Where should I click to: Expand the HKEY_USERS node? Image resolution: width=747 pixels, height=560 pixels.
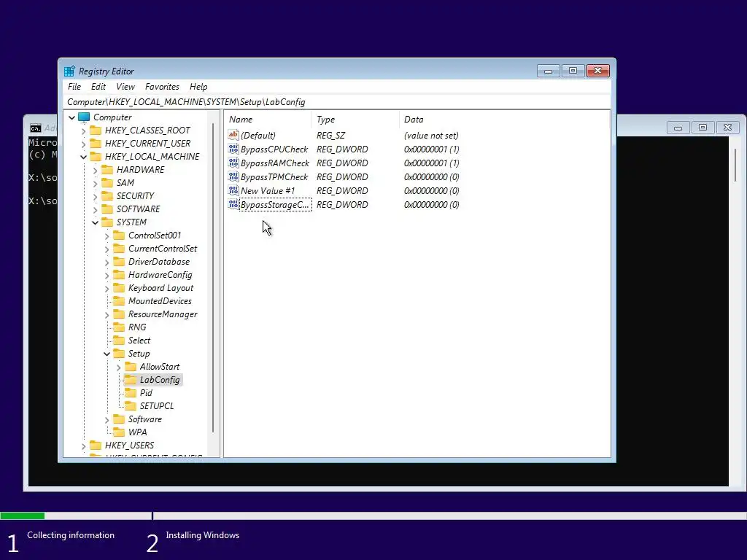click(83, 446)
